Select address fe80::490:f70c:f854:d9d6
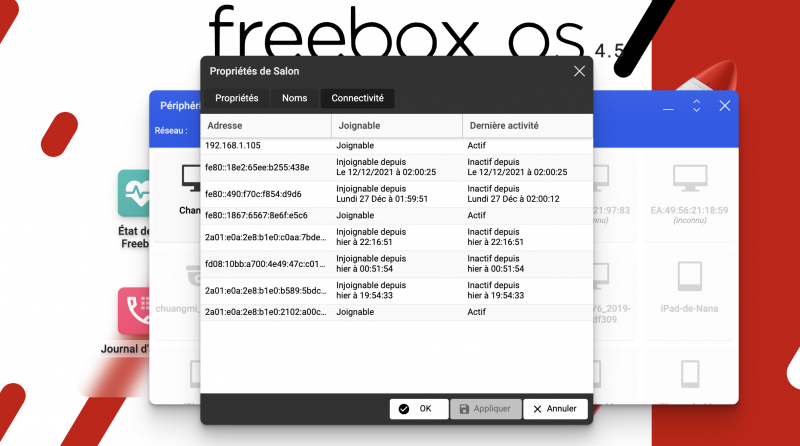Screen dimensions: 800x446 point(253,194)
